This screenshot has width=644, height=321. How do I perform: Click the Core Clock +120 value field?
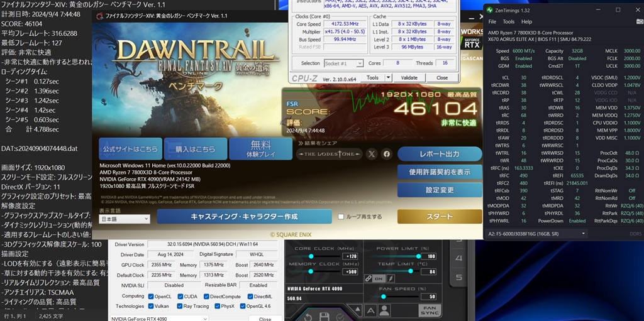pyautogui.click(x=349, y=256)
